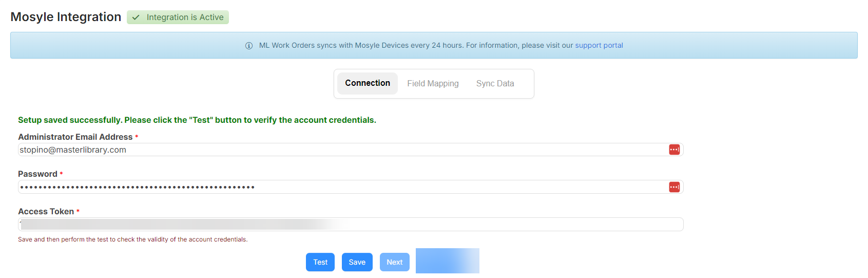Image resolution: width=868 pixels, height=278 pixels.
Task: Click the Next button
Action: [395, 262]
